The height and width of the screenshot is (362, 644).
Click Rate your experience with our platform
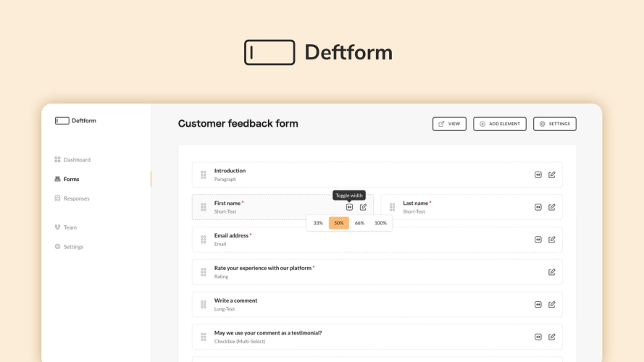[x=263, y=268]
